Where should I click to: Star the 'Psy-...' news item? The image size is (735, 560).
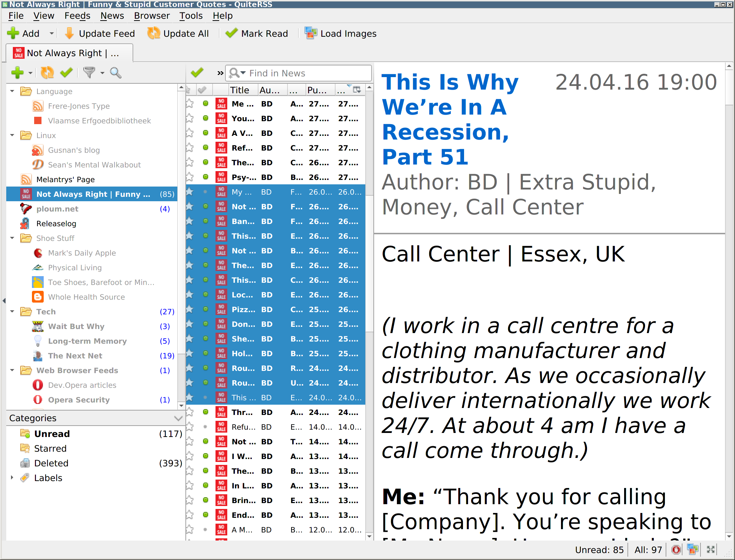190,177
